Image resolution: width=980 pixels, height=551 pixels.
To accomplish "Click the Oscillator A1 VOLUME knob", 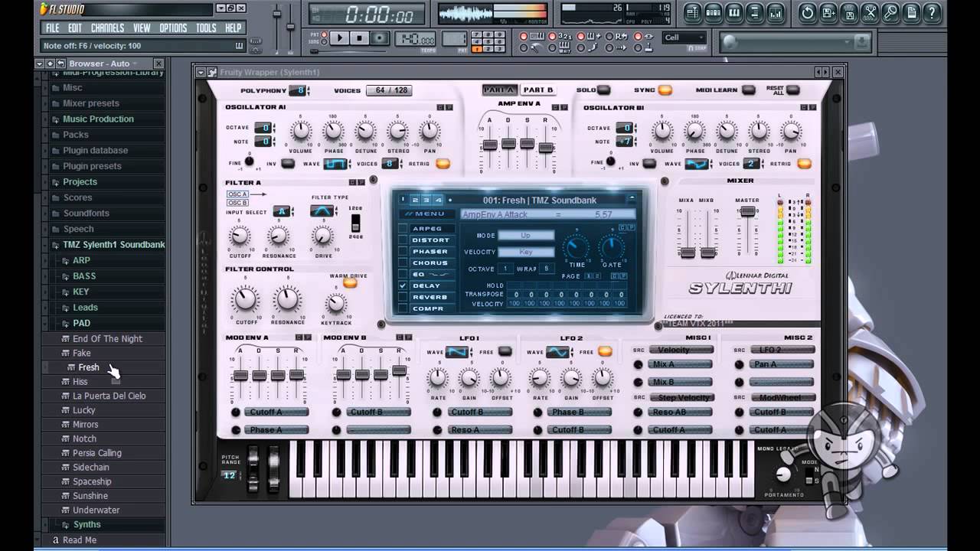I will tap(301, 131).
